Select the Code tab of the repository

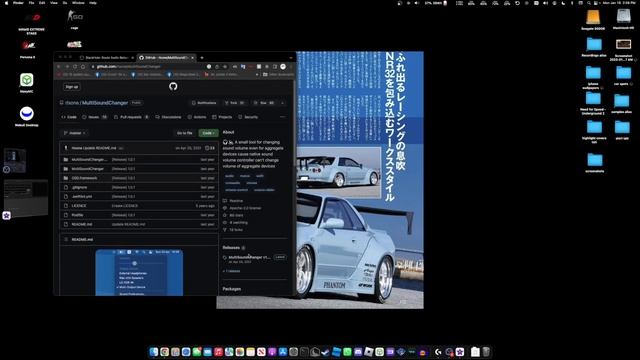pyautogui.click(x=69, y=117)
